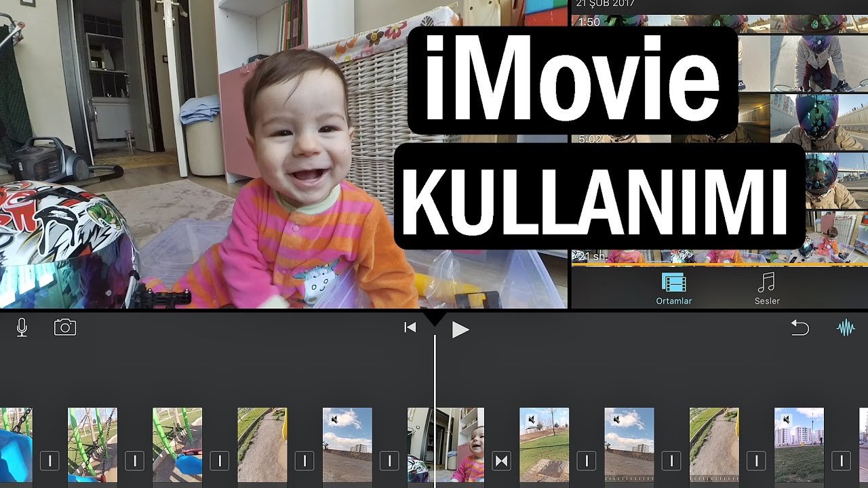Select the gravel path clip right of playhead

714,445
